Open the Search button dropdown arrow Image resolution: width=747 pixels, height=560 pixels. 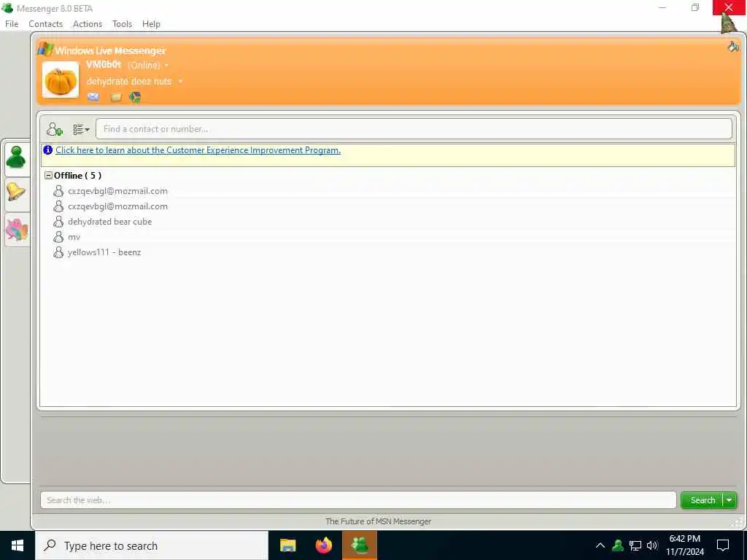[729, 500]
